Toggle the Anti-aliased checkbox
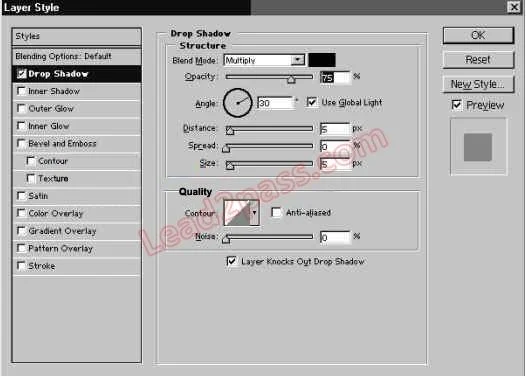526x377 pixels. click(276, 212)
